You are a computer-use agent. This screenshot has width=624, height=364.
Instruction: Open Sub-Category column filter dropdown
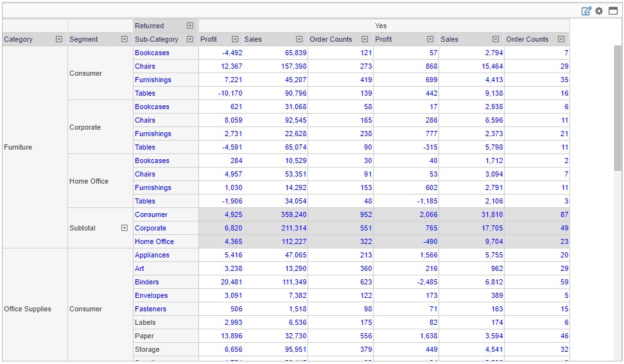190,39
